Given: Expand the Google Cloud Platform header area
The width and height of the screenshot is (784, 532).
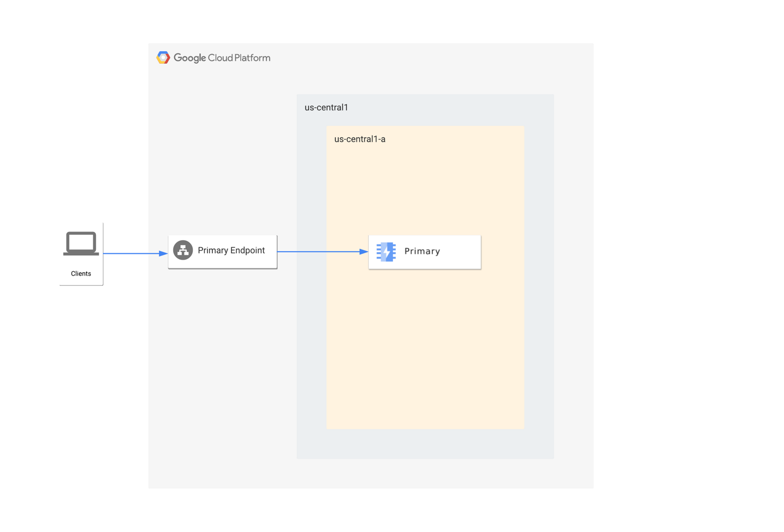Looking at the screenshot, I should click(213, 57).
